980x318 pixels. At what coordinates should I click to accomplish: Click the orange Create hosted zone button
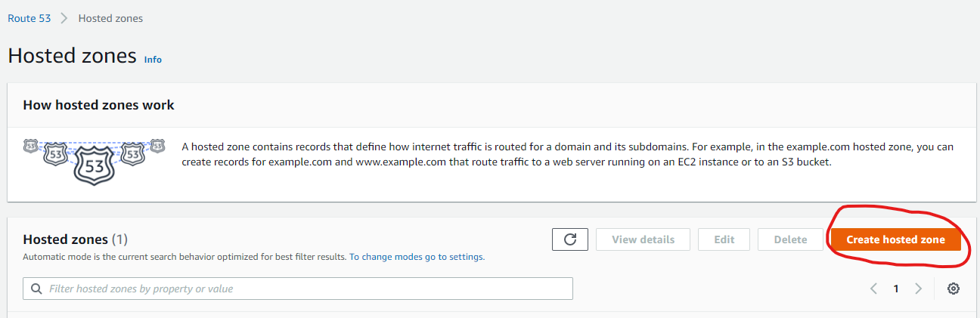click(x=895, y=239)
